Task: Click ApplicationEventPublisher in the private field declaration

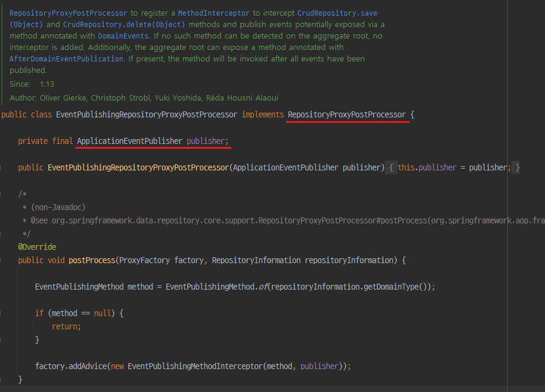Action: click(x=129, y=141)
